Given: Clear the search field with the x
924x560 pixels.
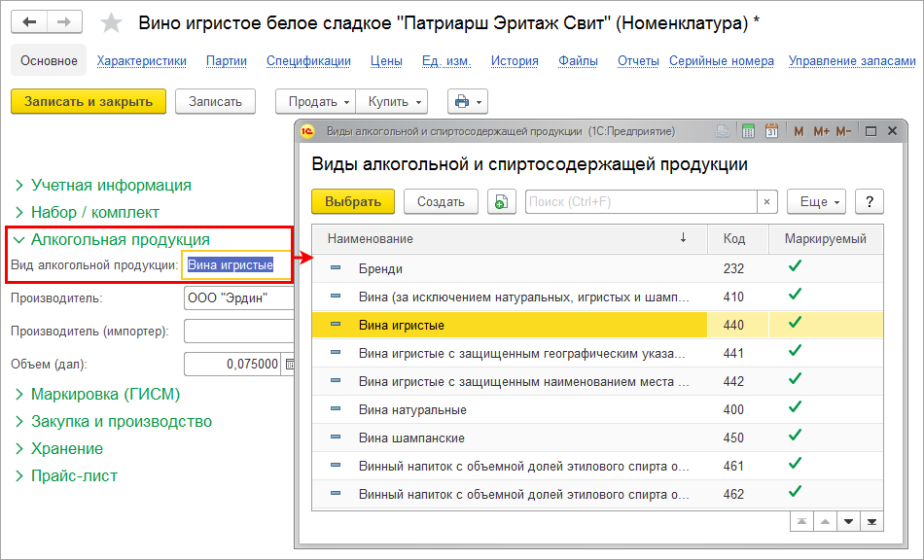Looking at the screenshot, I should coord(766,202).
